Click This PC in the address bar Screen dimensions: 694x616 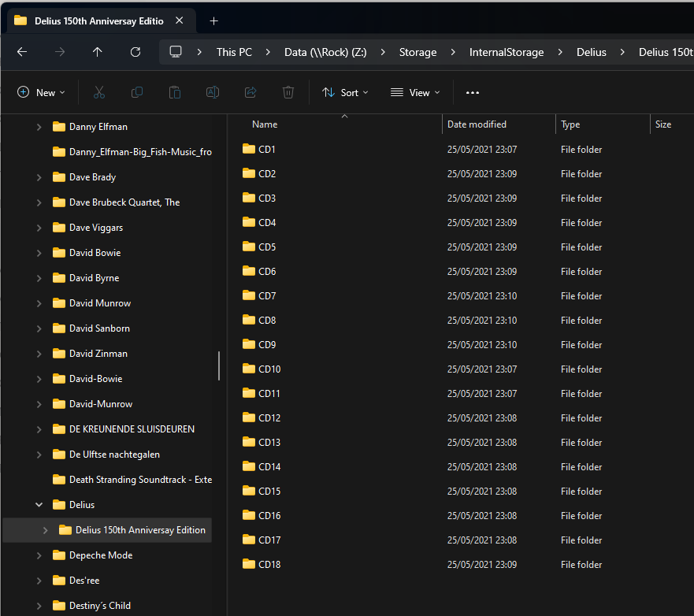pyautogui.click(x=234, y=52)
